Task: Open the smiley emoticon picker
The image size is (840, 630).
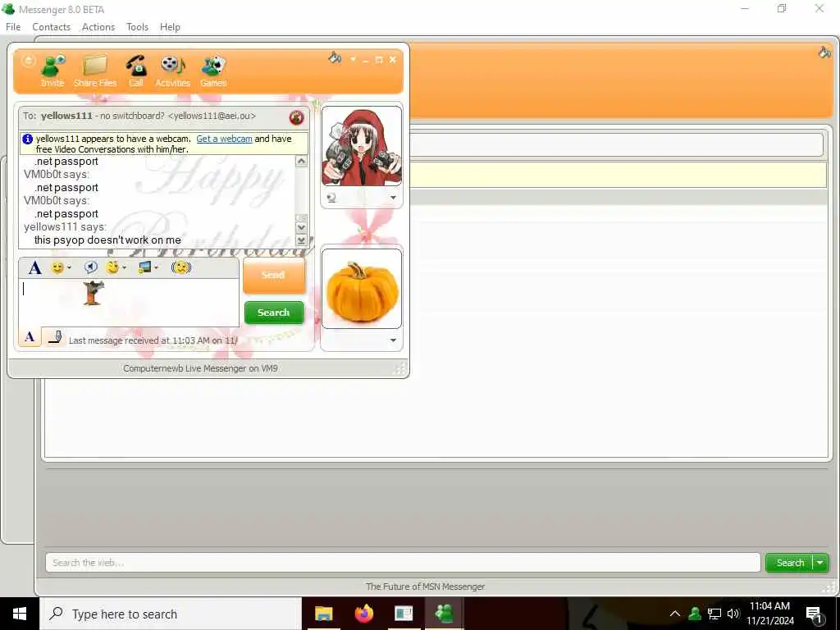Action: coord(57,267)
